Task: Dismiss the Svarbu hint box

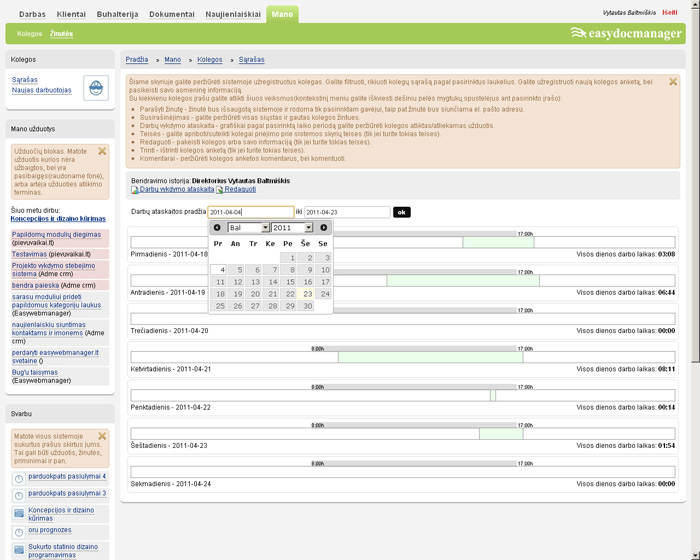Action: click(102, 436)
